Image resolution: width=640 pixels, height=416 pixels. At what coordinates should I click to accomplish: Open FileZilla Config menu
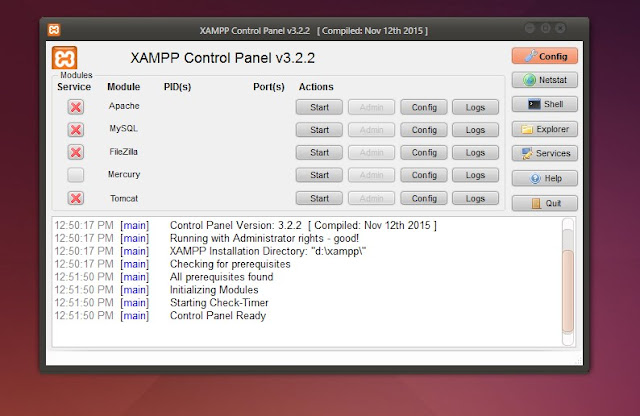click(x=424, y=153)
